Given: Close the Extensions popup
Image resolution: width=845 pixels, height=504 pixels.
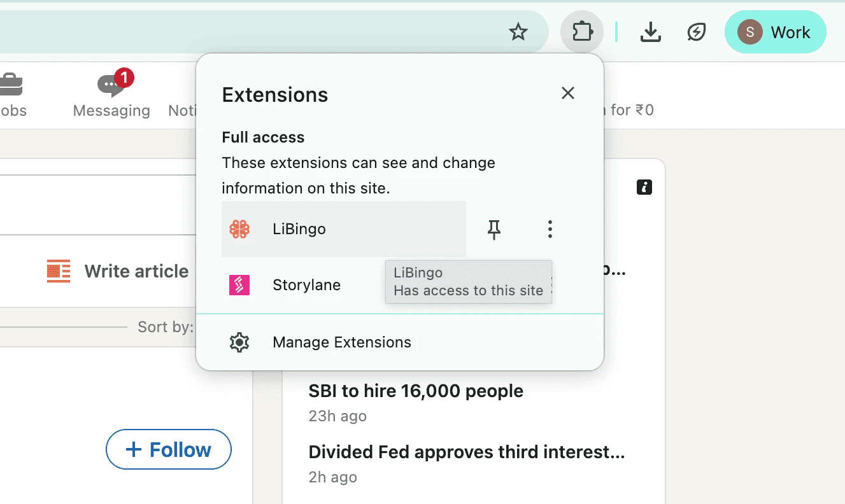Looking at the screenshot, I should tap(568, 94).
